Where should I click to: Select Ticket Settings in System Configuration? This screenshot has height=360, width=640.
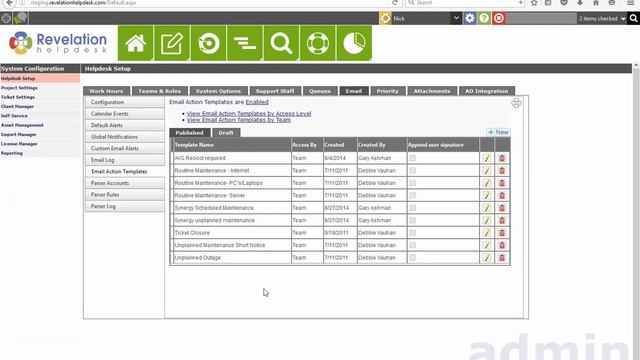pyautogui.click(x=18, y=97)
